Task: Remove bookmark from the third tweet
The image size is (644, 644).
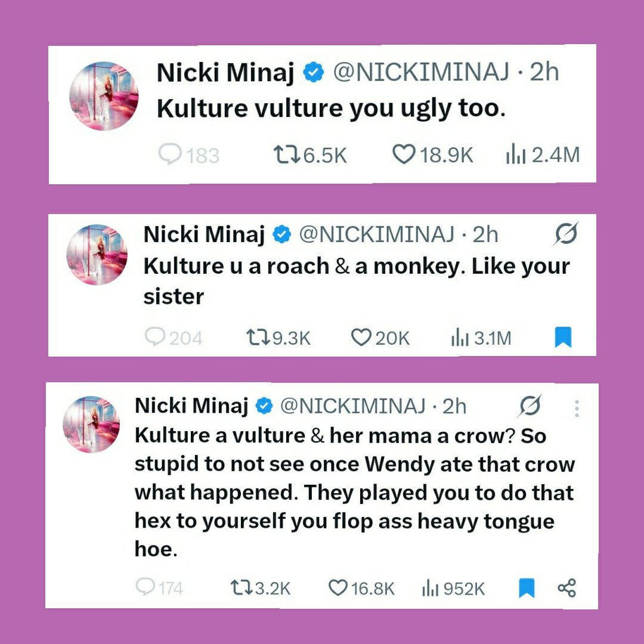Action: pyautogui.click(x=526, y=588)
